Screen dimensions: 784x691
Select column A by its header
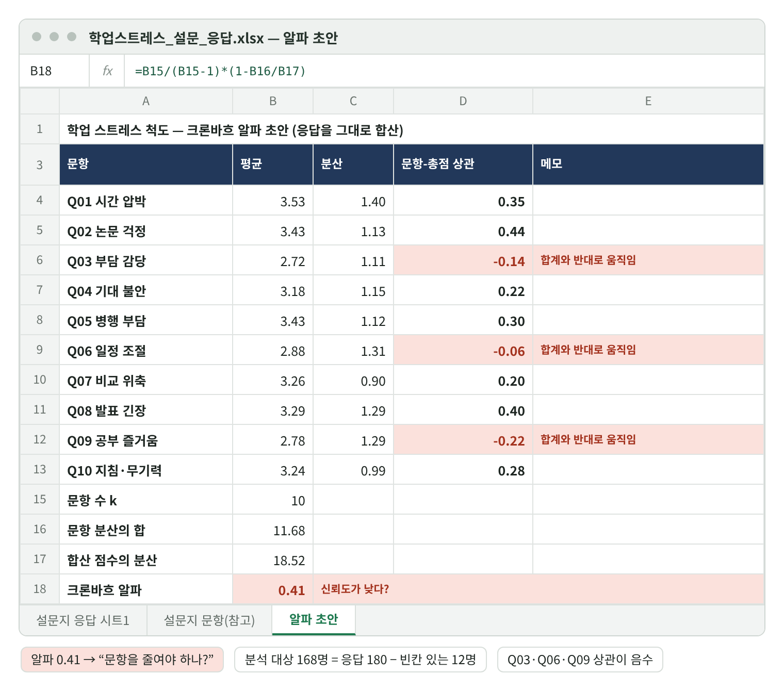click(146, 101)
